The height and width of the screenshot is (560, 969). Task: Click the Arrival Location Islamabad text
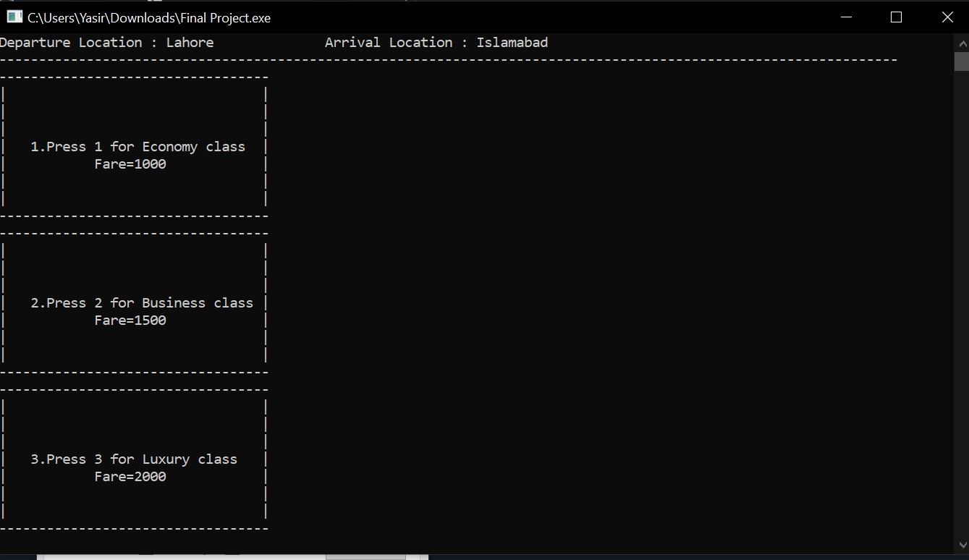coord(437,42)
